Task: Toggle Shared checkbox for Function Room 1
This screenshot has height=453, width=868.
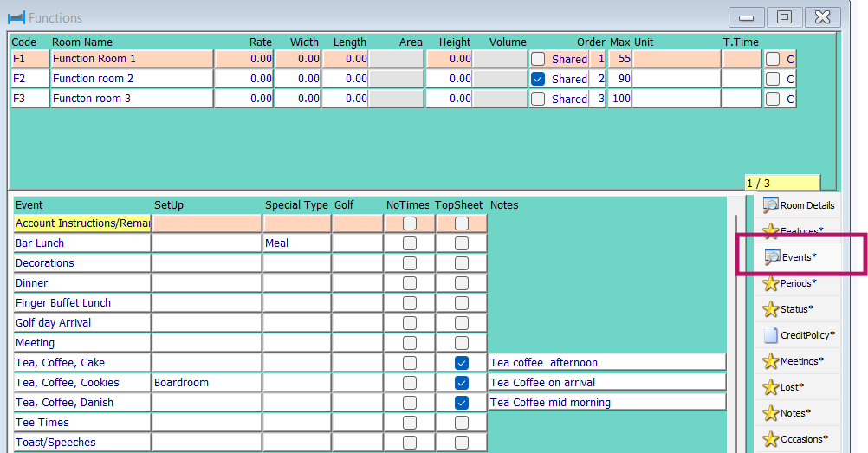Action: [x=537, y=59]
